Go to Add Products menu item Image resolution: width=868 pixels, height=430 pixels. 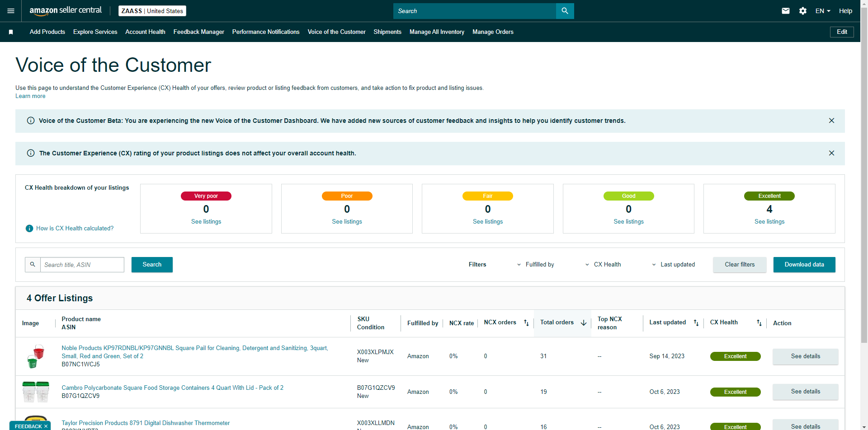pyautogui.click(x=47, y=32)
